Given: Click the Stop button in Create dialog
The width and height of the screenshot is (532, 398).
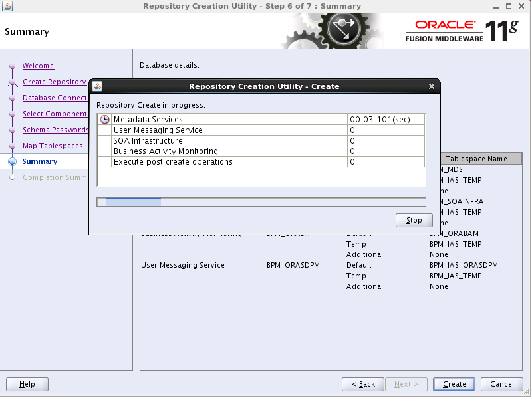Looking at the screenshot, I should 414,221.
